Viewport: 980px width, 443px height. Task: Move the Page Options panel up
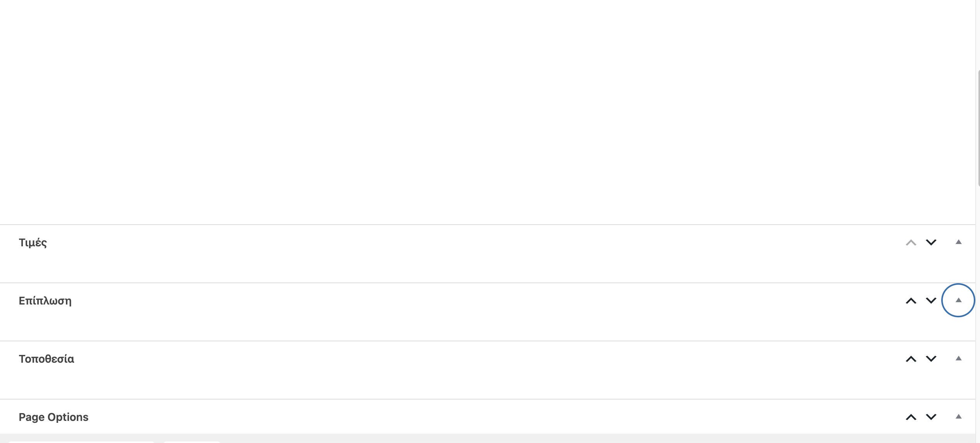click(911, 417)
